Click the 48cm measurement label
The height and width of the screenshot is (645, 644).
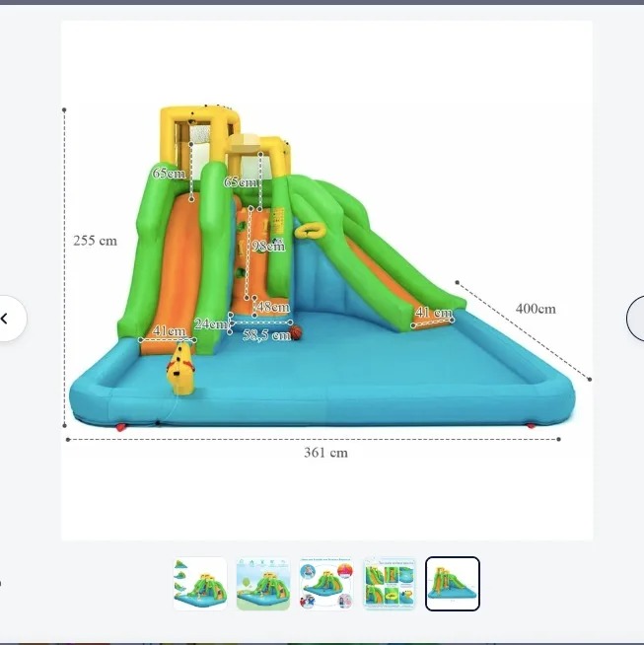[x=273, y=307]
